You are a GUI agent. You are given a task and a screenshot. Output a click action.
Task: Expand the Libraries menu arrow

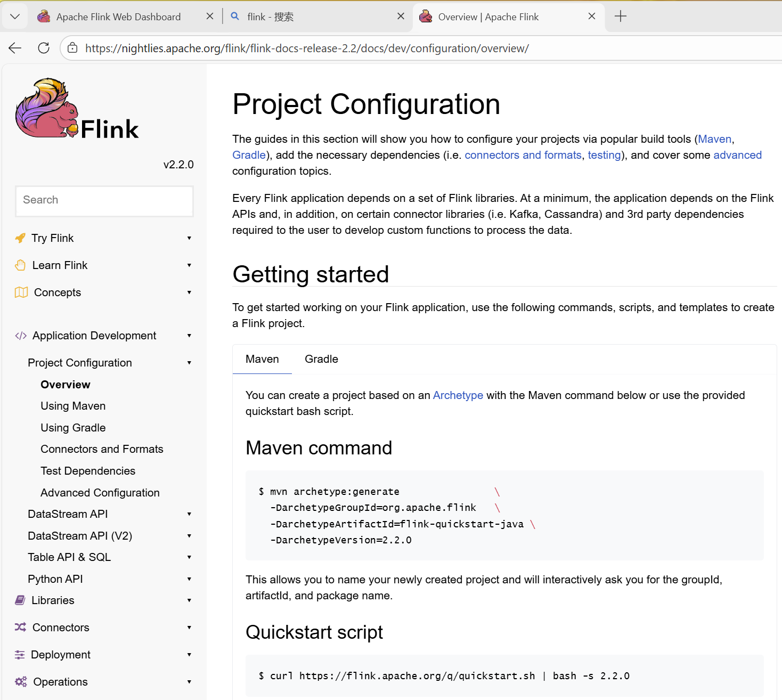[x=189, y=600]
